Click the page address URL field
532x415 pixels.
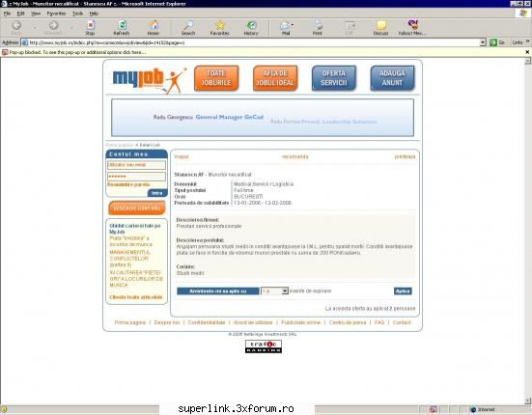coord(250,42)
